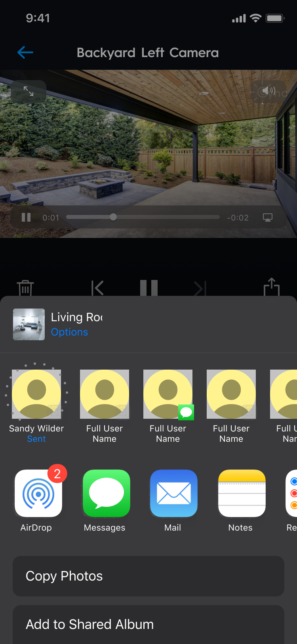Open AirDrop sharing
Screen dimensions: 297x644
pyautogui.click(x=38, y=493)
